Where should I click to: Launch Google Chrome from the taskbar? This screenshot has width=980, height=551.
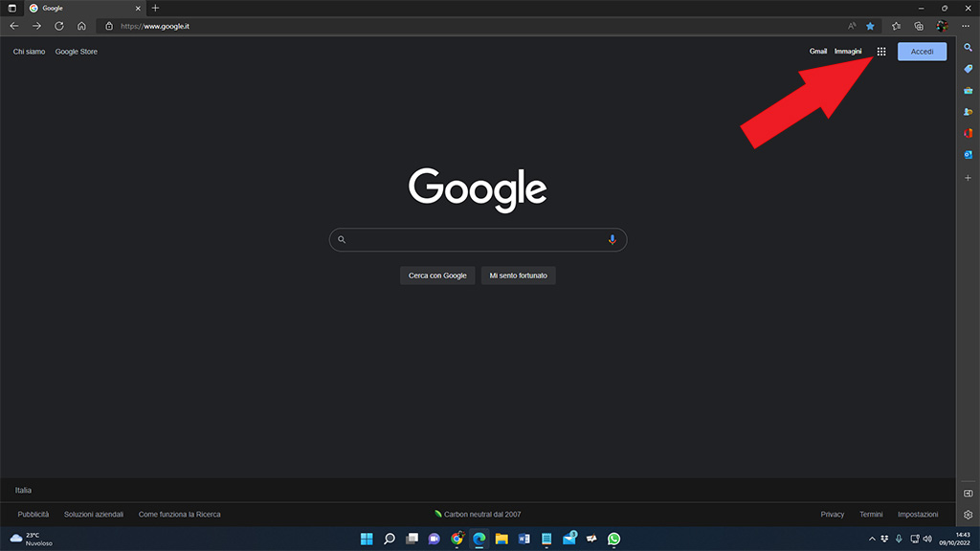(x=457, y=539)
